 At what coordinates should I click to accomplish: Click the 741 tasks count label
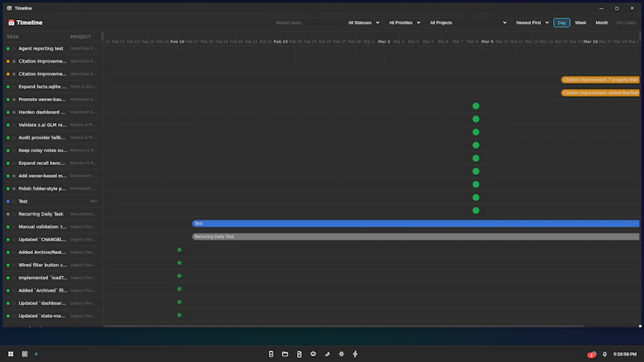pyautogui.click(x=625, y=23)
